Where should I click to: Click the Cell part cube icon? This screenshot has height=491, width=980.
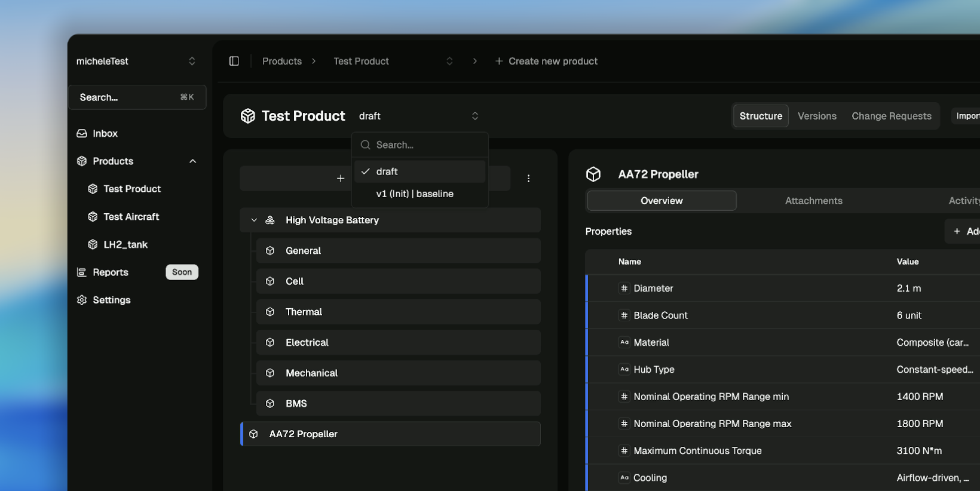[270, 281]
